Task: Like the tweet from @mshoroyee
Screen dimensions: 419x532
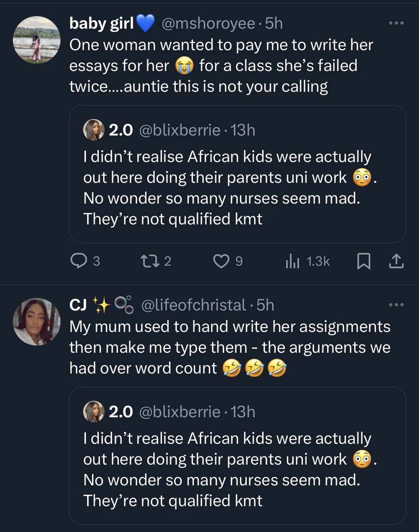Action: click(221, 262)
